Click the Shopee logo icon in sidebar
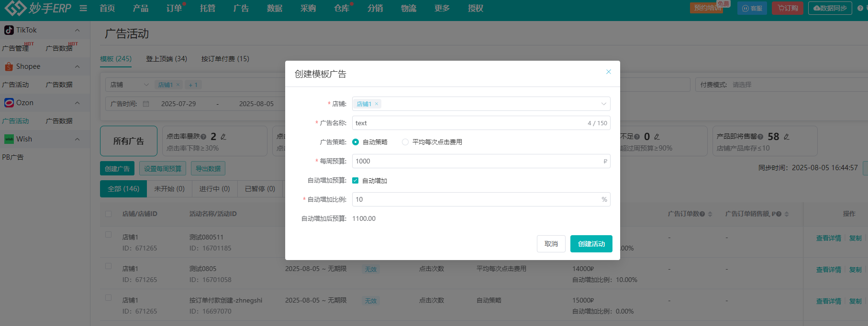Image resolution: width=868 pixels, height=326 pixels. click(x=9, y=66)
